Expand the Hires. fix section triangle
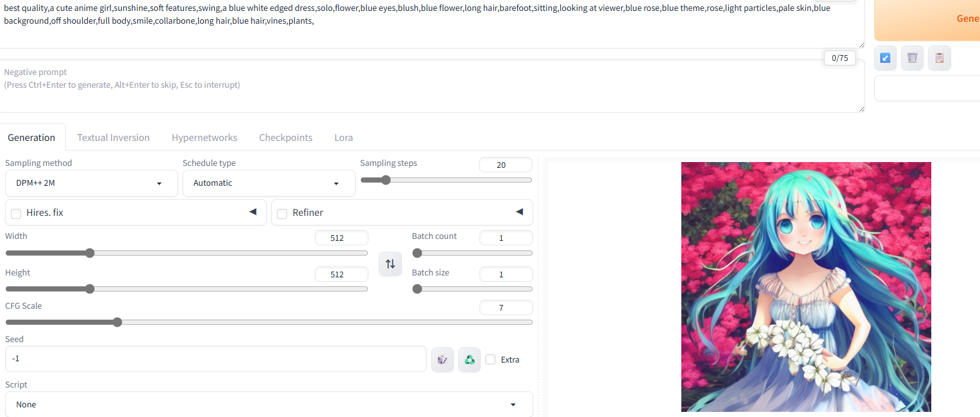 (x=253, y=212)
